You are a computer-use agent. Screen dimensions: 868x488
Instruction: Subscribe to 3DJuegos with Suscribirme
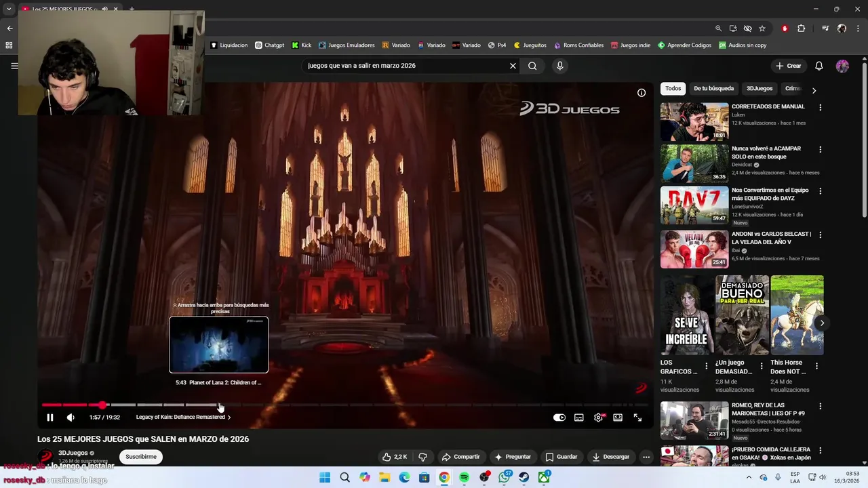tap(141, 457)
